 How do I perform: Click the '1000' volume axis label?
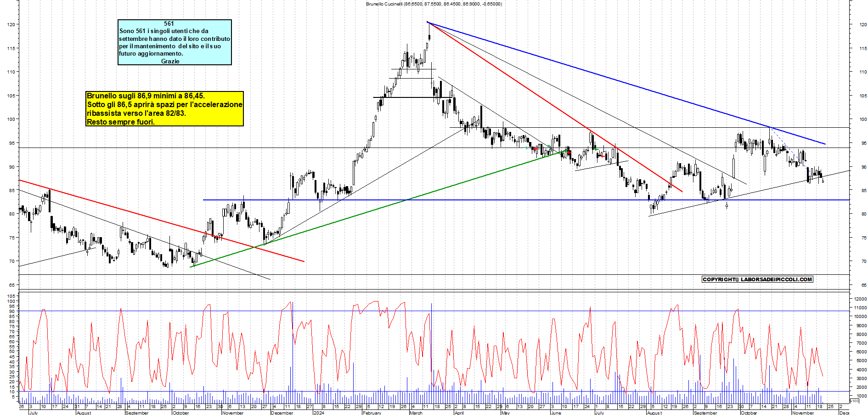point(862,396)
